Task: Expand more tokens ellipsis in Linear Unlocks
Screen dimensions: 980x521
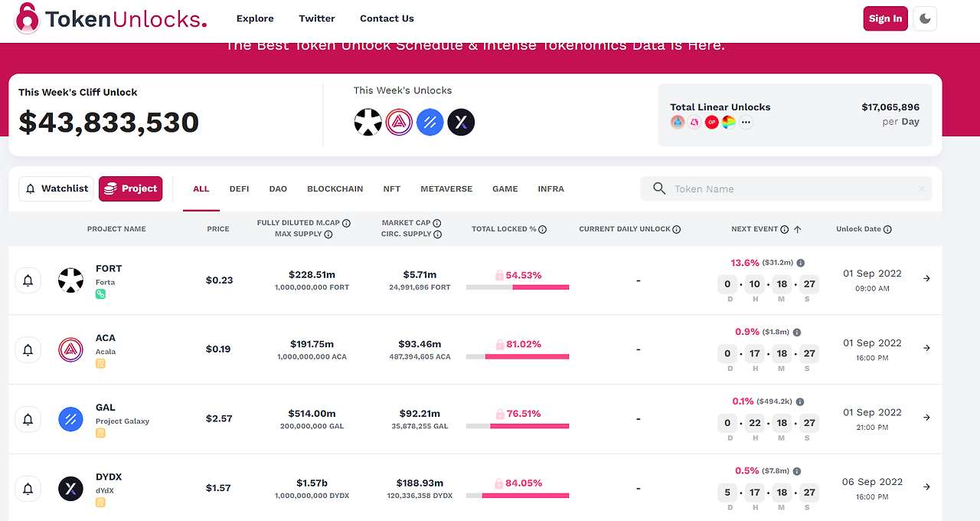Action: click(745, 122)
